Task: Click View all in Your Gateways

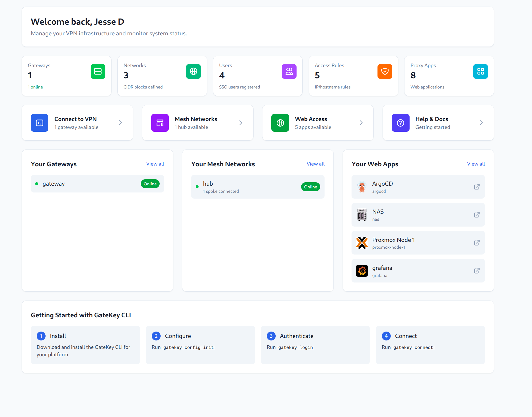Action: pyautogui.click(x=155, y=164)
